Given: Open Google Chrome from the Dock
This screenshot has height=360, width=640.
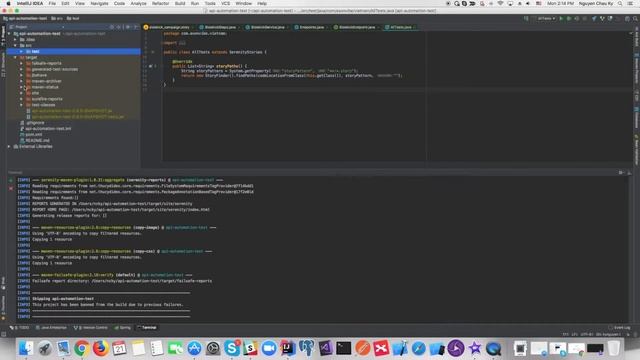Looking at the screenshot, I should pos(82,348).
